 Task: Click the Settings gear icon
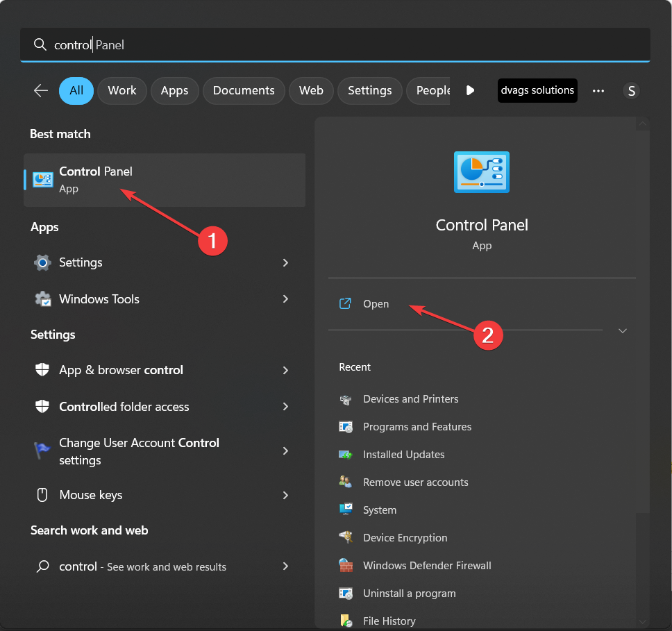click(x=42, y=262)
